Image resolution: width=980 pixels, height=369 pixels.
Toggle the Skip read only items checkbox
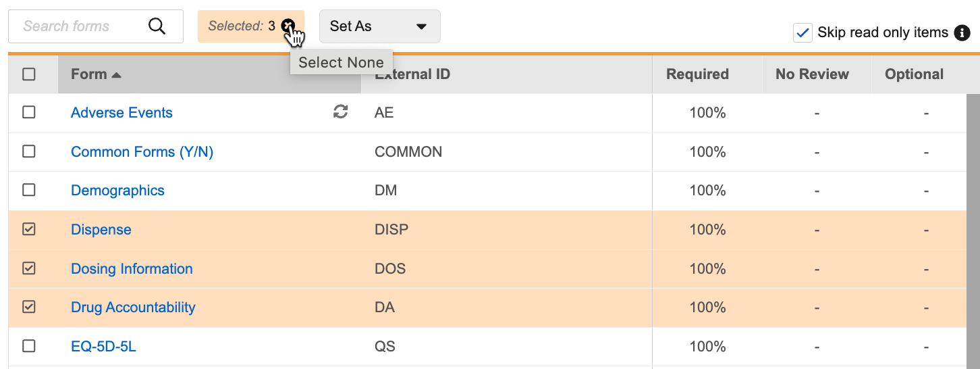click(x=802, y=32)
